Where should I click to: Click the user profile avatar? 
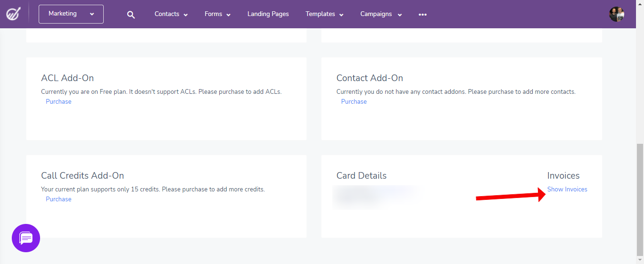click(617, 14)
